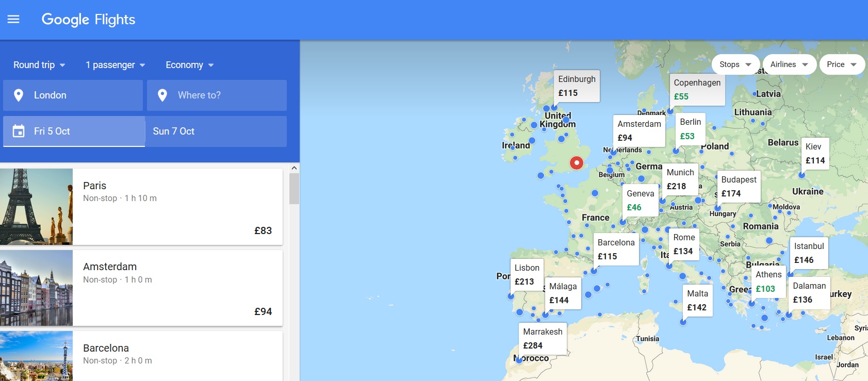This screenshot has width=868, height=381.
Task: Click the Copenhagen £55 map label
Action: 697,90
